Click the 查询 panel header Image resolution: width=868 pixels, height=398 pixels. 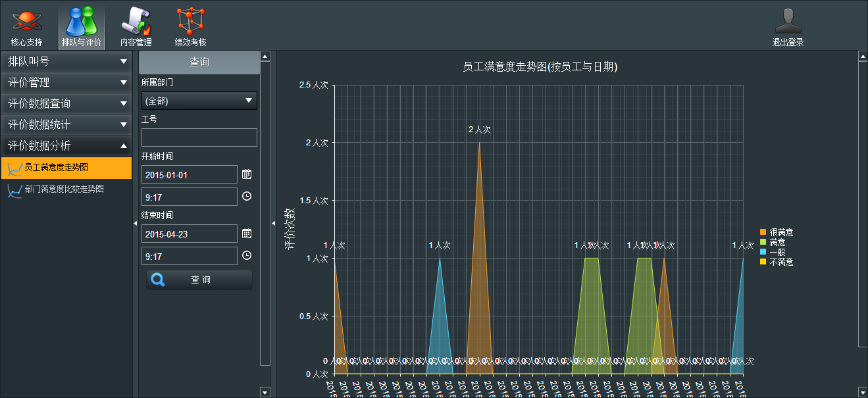(199, 62)
